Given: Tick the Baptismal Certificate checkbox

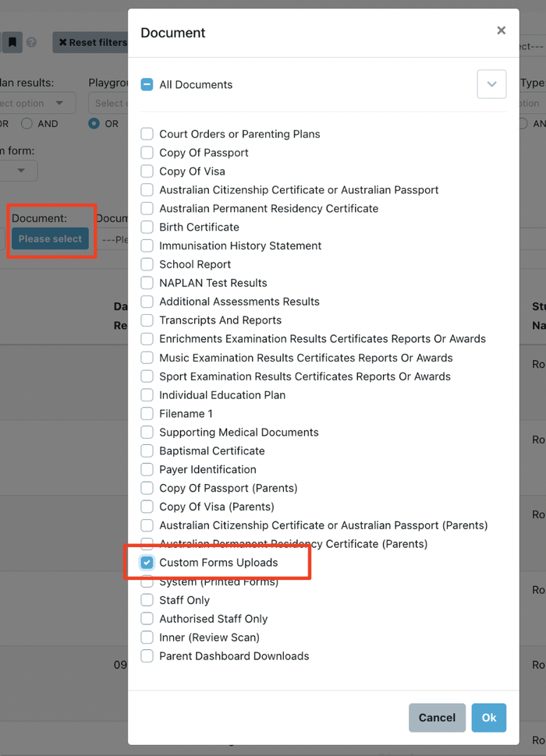Looking at the screenshot, I should [147, 450].
